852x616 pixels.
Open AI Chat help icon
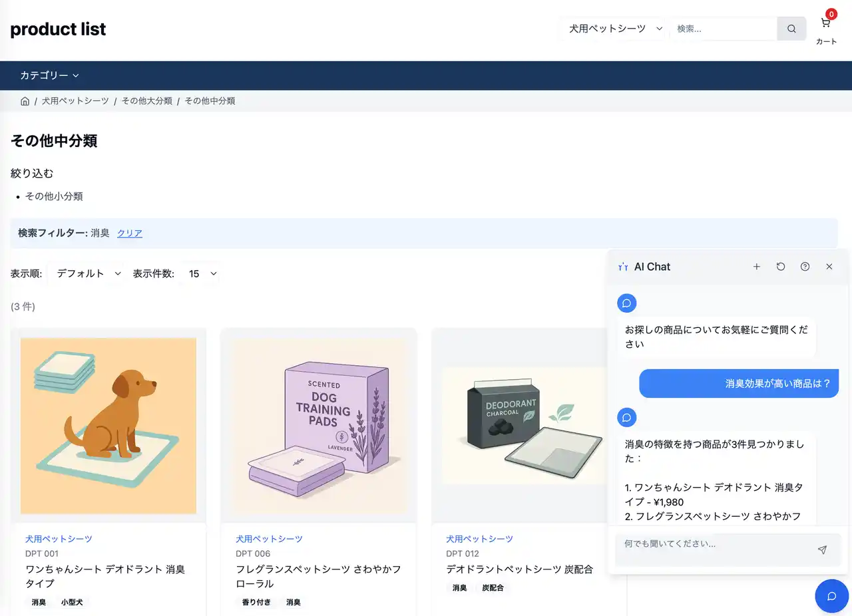point(805,267)
